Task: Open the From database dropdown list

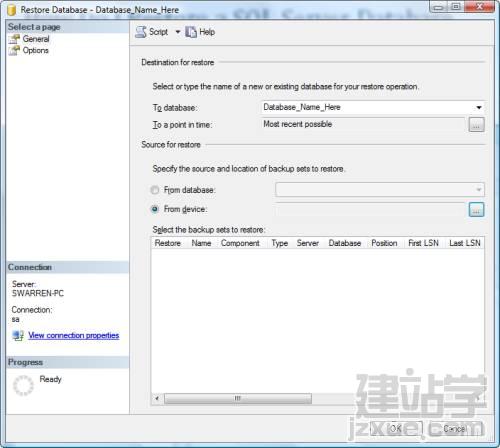Action: tap(380, 190)
